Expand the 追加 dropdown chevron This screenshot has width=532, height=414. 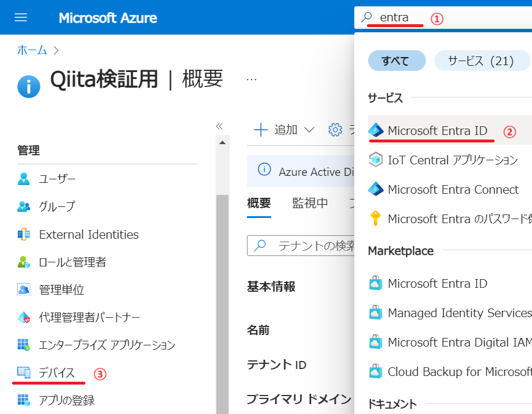pos(309,130)
